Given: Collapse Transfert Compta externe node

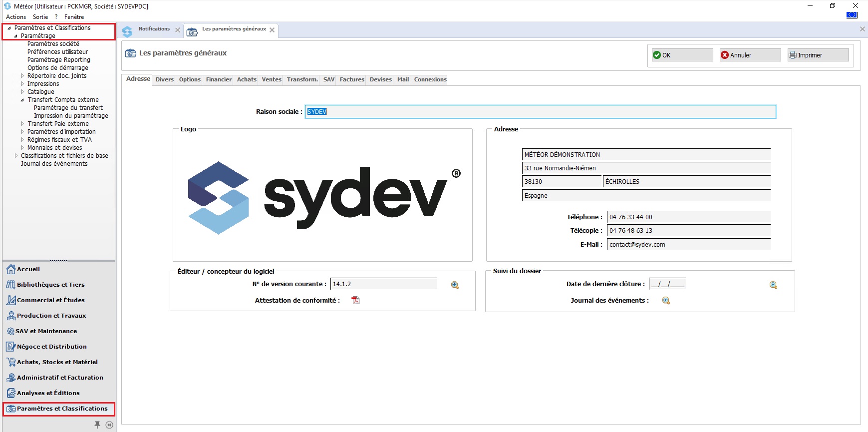Looking at the screenshot, I should click(x=22, y=100).
